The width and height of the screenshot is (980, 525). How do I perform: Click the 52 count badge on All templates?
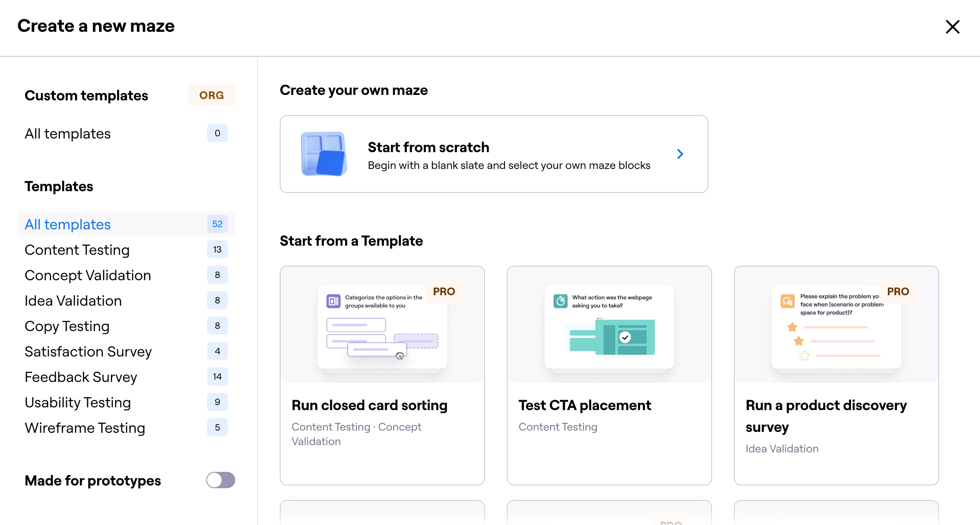click(x=217, y=224)
